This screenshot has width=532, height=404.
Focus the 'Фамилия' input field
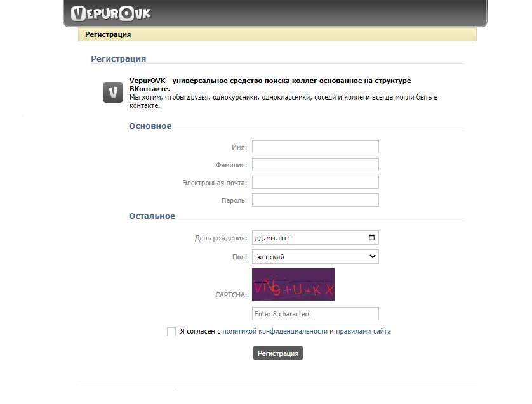315,165
